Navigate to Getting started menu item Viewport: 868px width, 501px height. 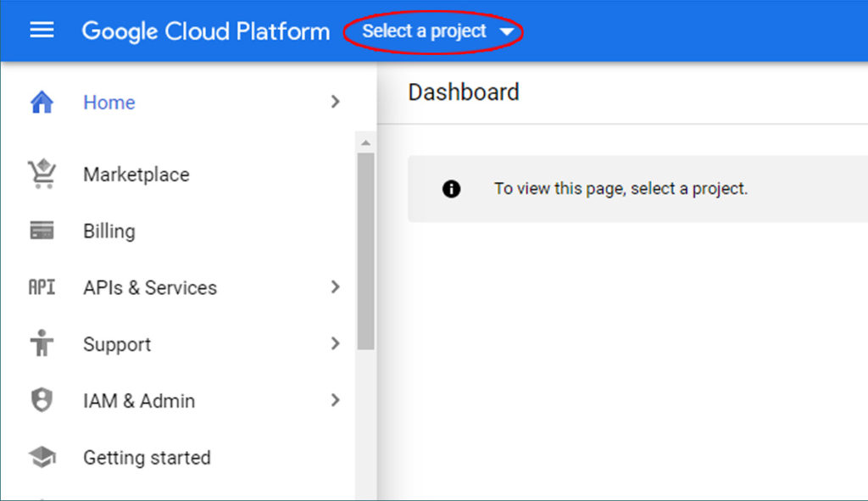coord(146,457)
